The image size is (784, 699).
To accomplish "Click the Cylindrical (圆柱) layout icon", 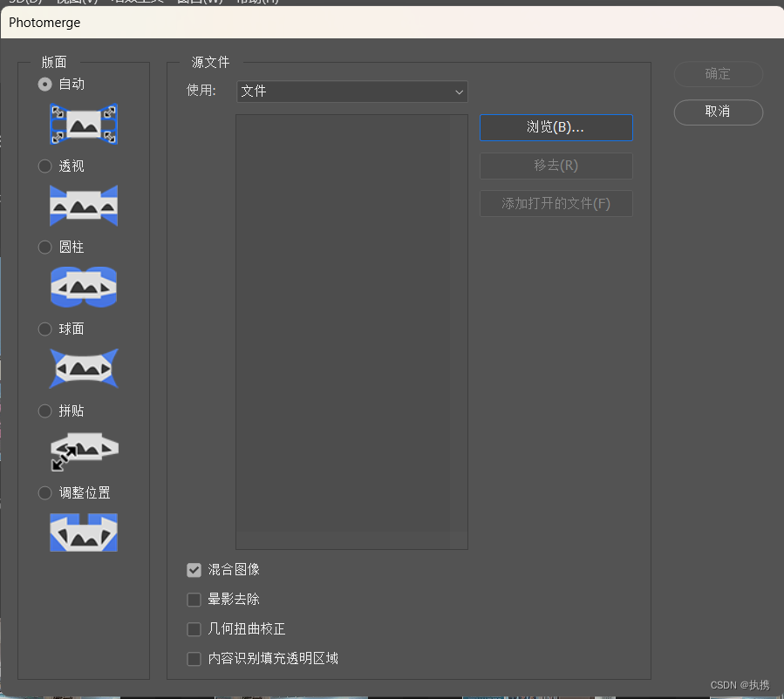I will coord(84,287).
